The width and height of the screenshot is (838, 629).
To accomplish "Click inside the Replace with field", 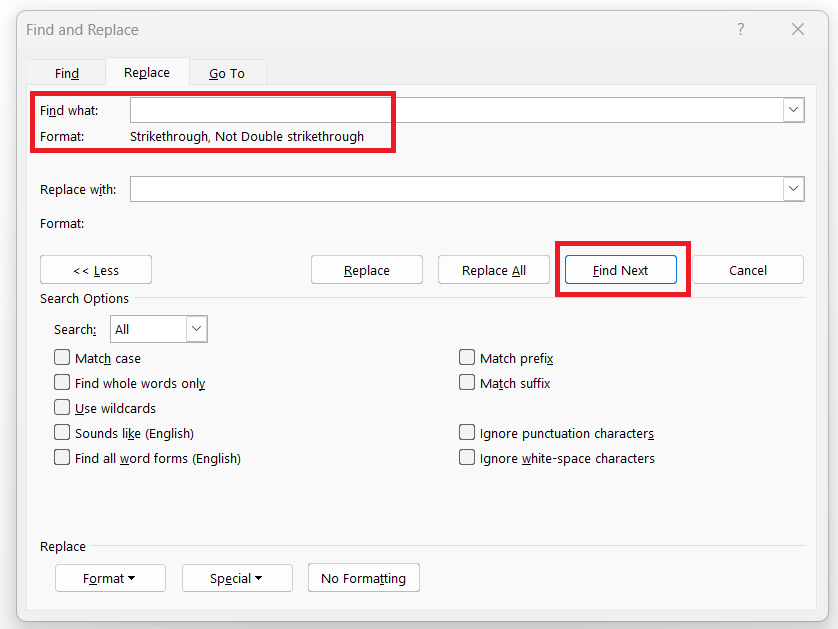I will coord(457,189).
